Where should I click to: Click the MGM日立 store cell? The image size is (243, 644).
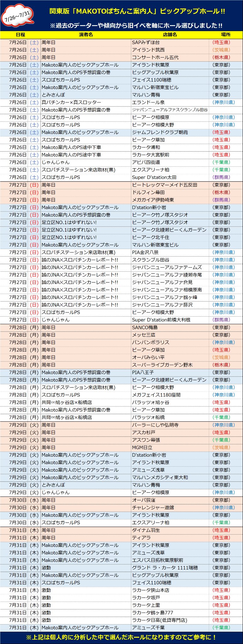pos(170,447)
